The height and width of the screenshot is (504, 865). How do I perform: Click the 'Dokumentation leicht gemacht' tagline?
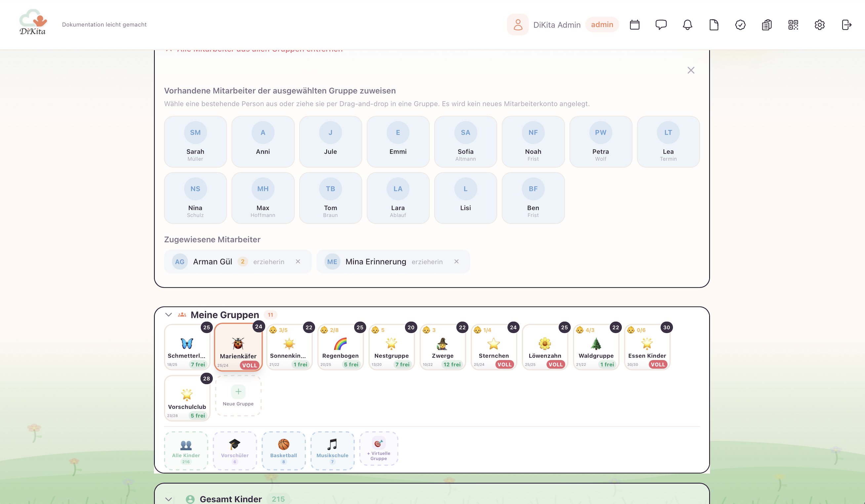[104, 25]
